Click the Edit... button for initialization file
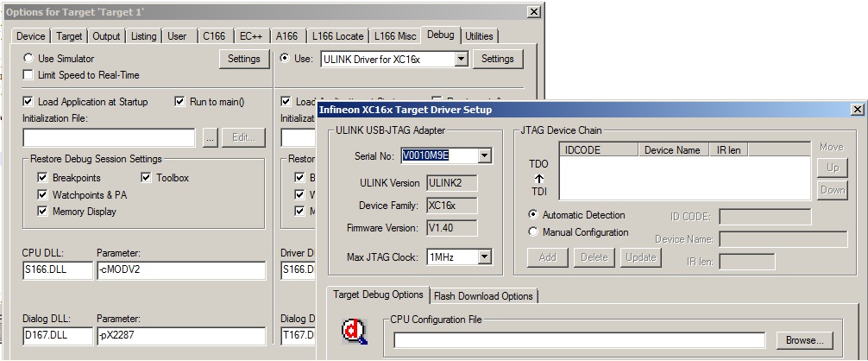The image size is (868, 361). [243, 138]
